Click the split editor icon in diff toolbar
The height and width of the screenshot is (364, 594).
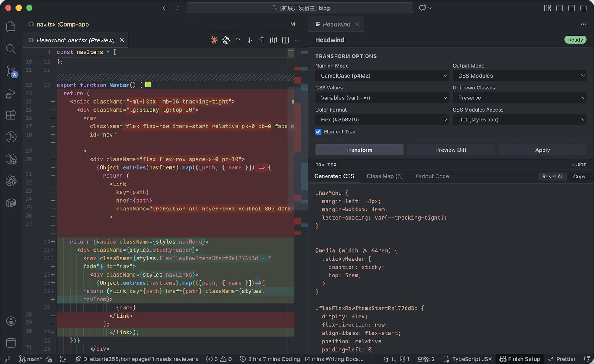[286, 40]
